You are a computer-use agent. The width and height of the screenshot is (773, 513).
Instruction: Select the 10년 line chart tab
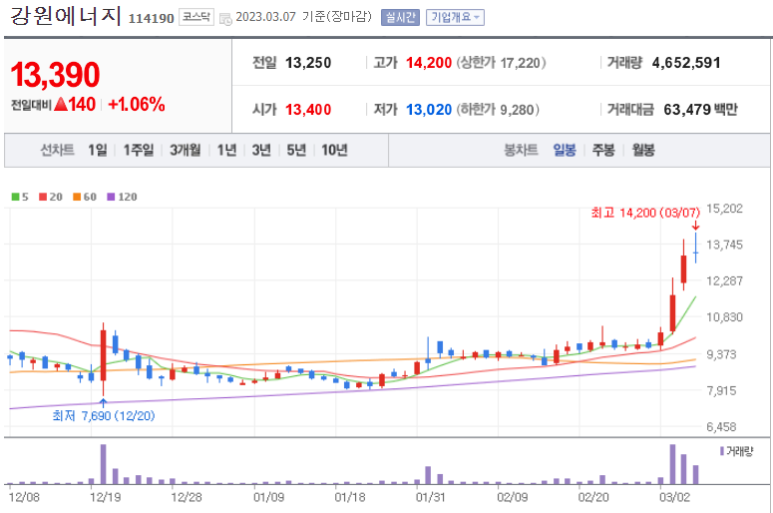coord(334,150)
